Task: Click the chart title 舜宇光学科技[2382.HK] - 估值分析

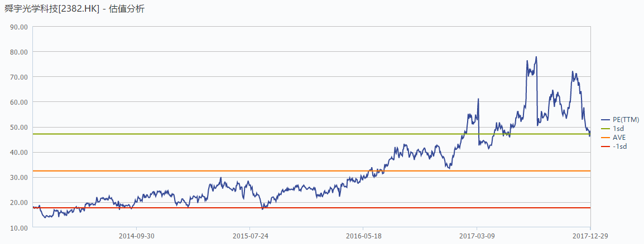Action: click(74, 9)
